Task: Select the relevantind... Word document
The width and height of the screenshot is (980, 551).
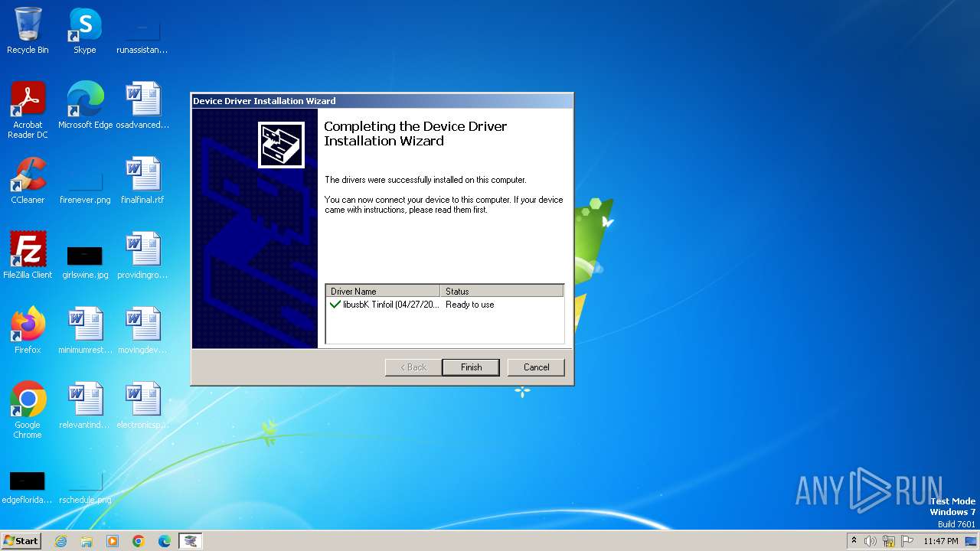Action: [x=85, y=405]
